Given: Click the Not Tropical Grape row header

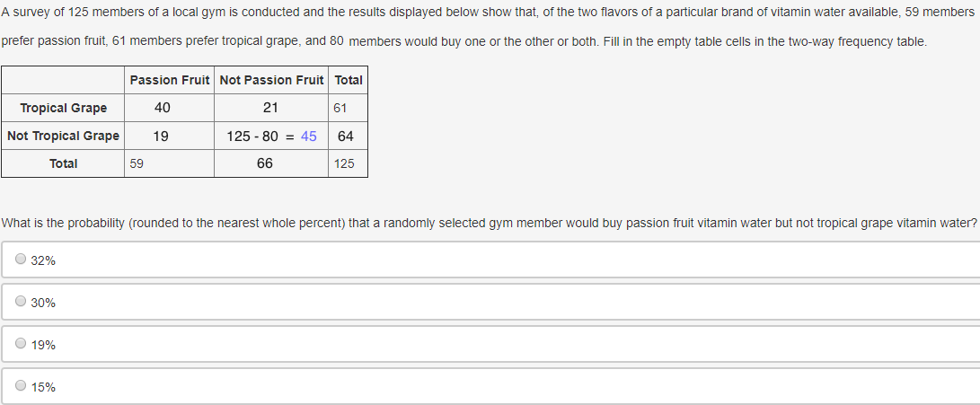Looking at the screenshot, I should tap(63, 136).
